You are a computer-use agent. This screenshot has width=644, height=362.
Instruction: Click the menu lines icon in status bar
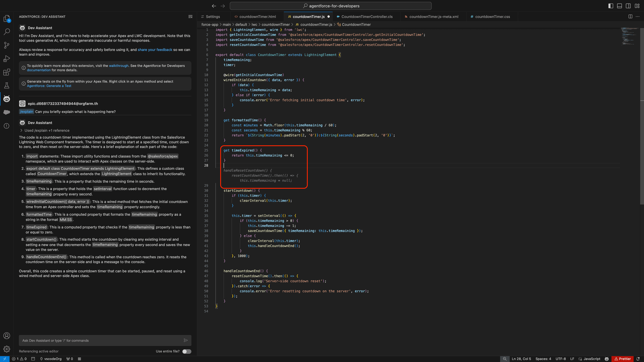coord(79,359)
